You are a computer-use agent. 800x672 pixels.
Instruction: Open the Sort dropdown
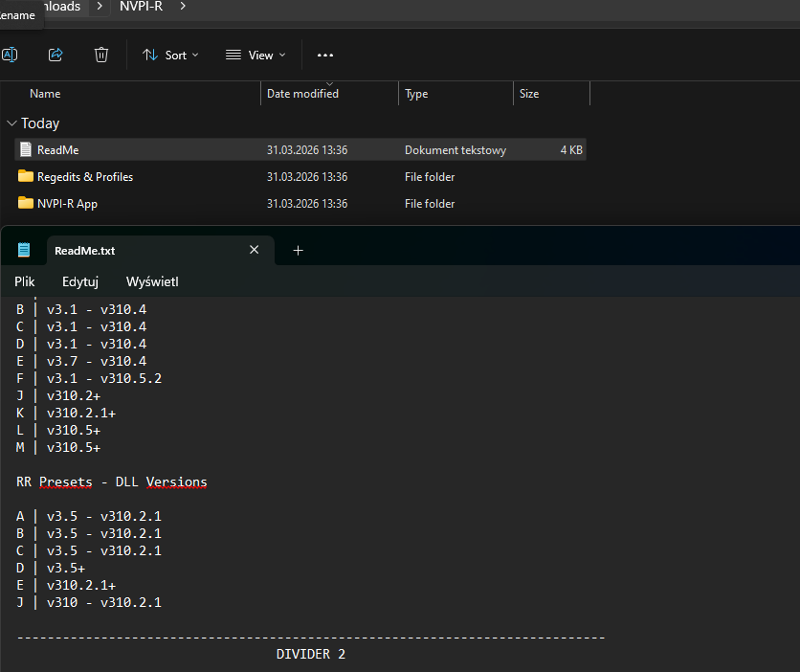point(170,56)
